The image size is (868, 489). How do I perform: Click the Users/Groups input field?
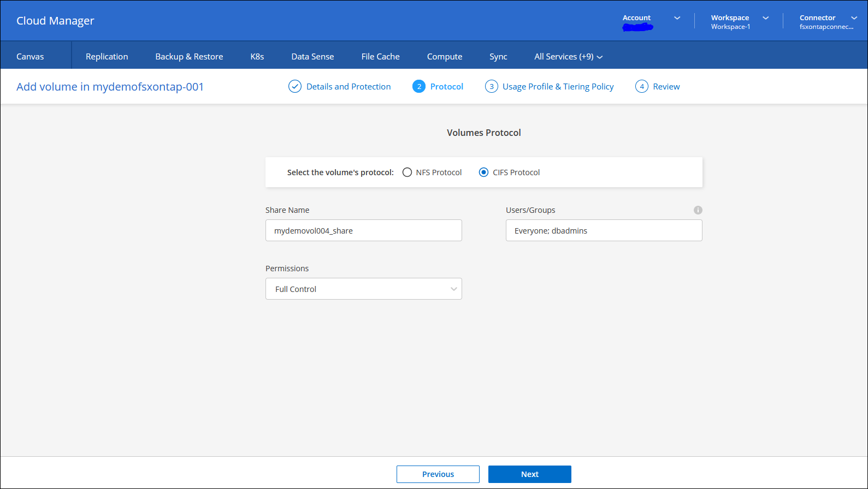coord(604,230)
